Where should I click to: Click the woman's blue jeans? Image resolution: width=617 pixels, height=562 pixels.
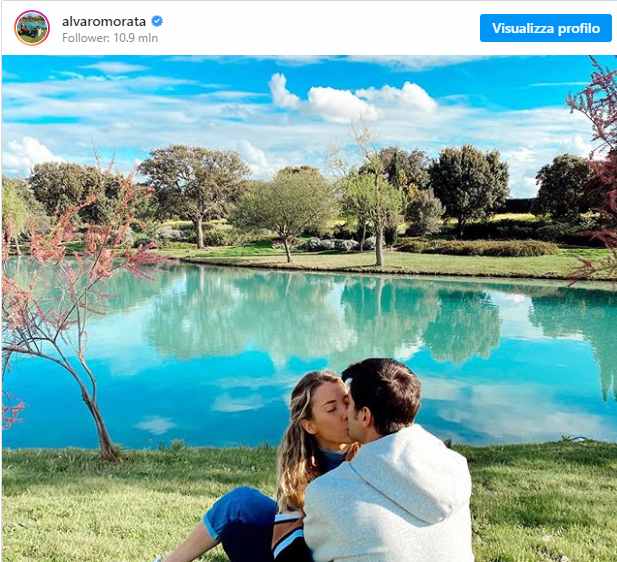tap(244, 516)
